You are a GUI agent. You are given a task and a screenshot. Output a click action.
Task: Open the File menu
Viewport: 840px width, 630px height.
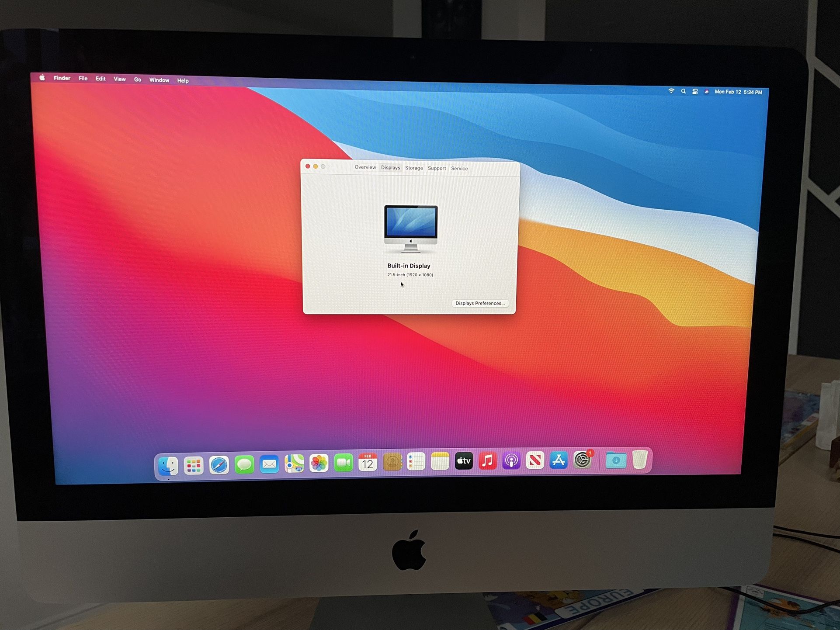coord(83,78)
